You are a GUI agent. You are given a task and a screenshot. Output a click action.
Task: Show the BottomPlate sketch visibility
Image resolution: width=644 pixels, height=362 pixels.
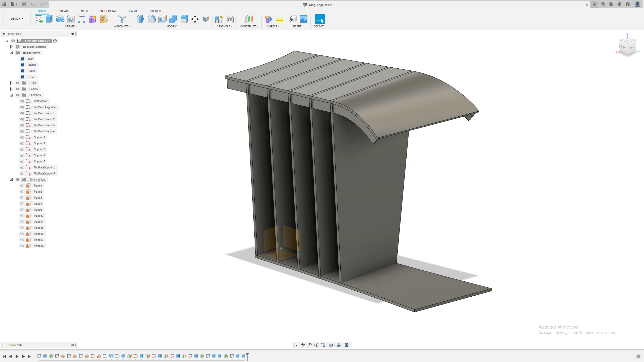(x=22, y=101)
